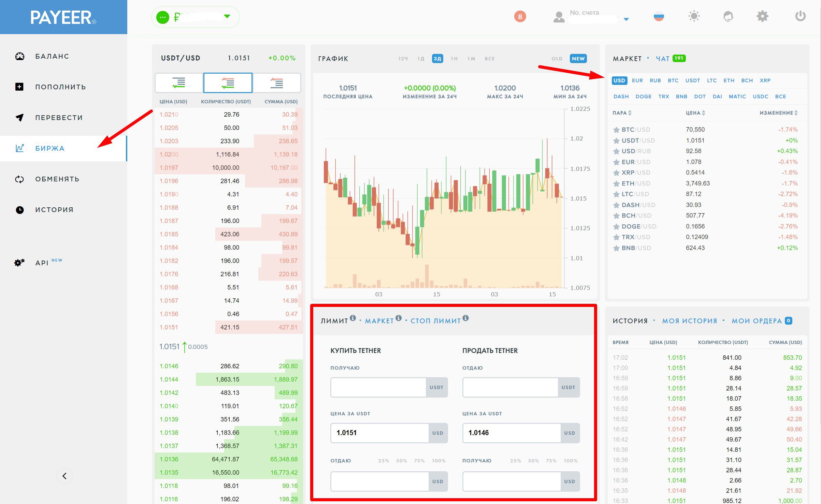The image size is (821, 504).
Task: Edit sell price field 1.0146
Action: click(x=512, y=433)
